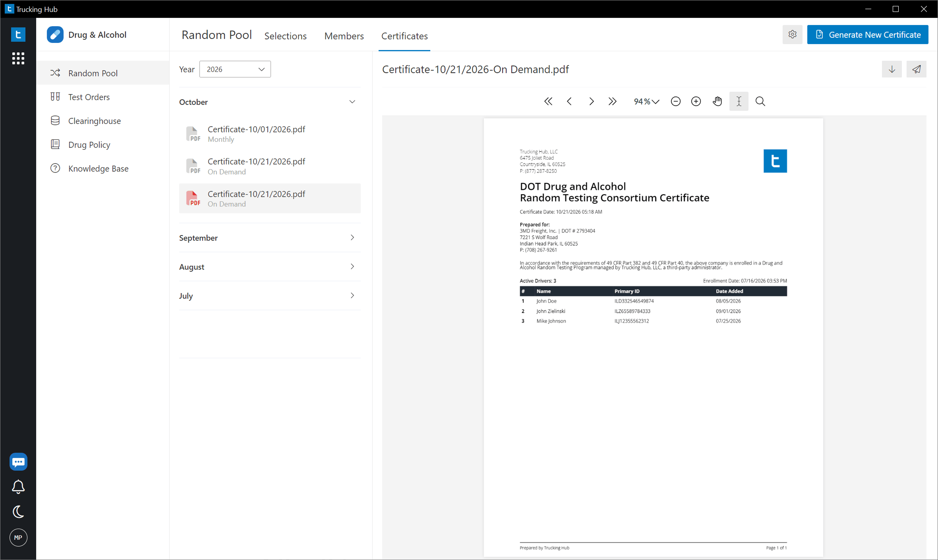Switch to the Members tab
938x560 pixels.
(x=344, y=36)
